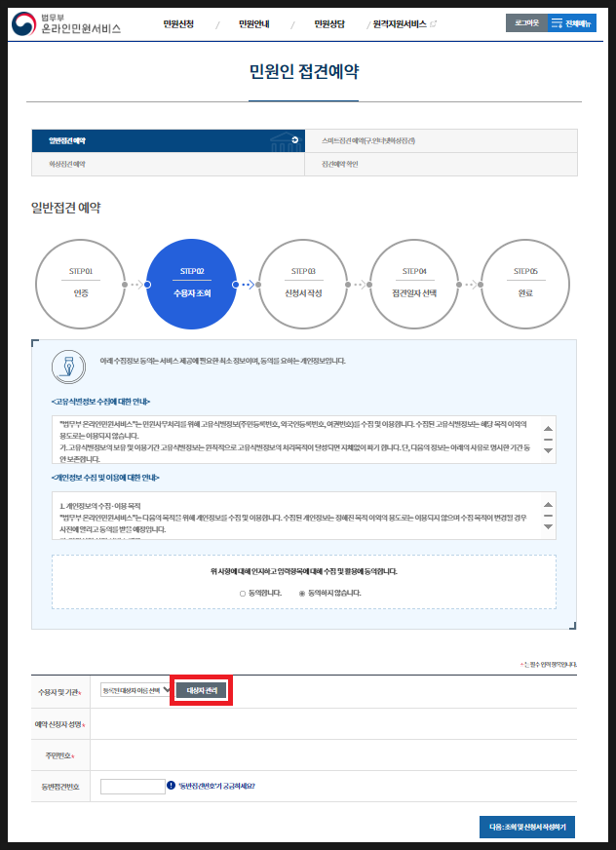616x850 pixels.
Task: Click the STEP02 수용자 조회 circle
Action: click(191, 283)
